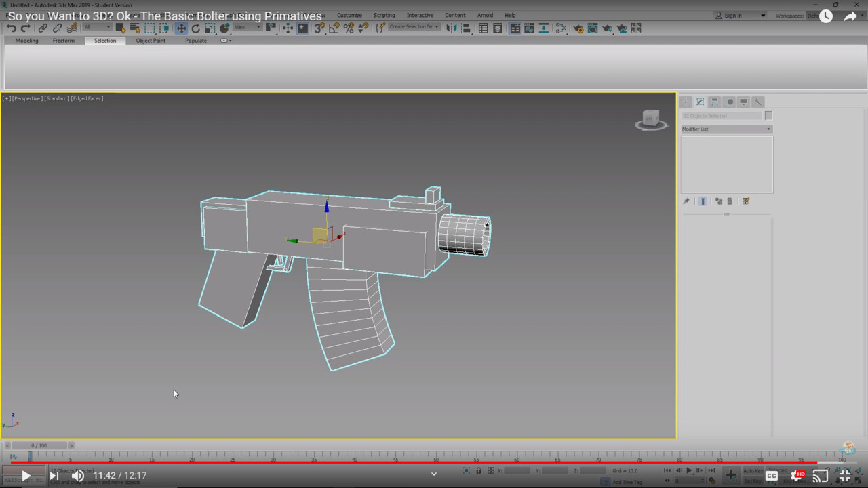This screenshot has height=488, width=868.
Task: Toggle the Spinner Snap button
Action: click(363, 28)
